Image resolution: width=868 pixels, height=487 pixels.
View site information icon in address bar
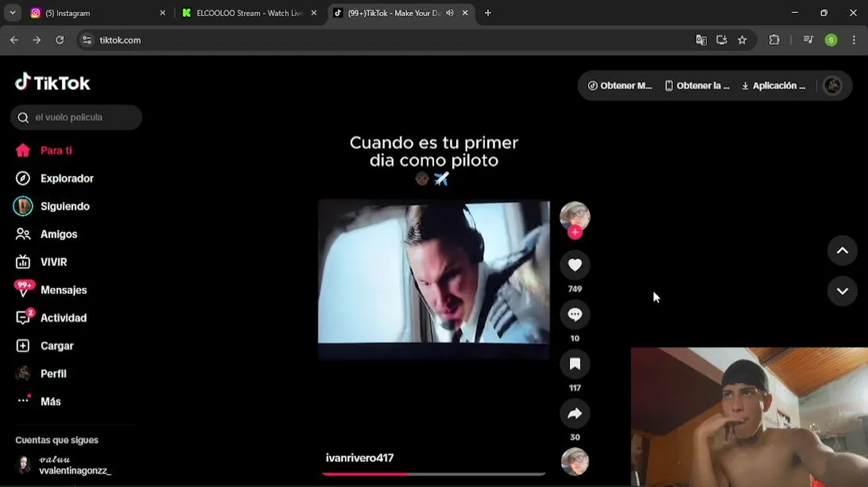[x=87, y=40]
